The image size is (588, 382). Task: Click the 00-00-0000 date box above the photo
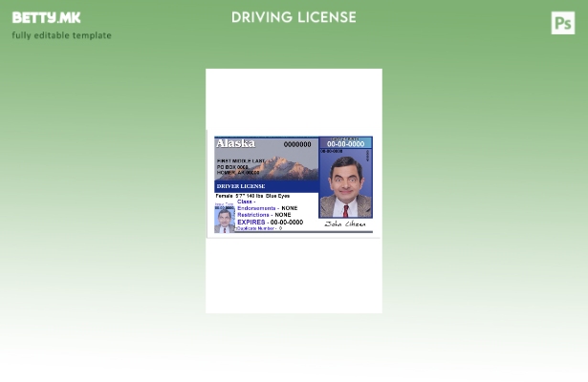pyautogui.click(x=345, y=144)
